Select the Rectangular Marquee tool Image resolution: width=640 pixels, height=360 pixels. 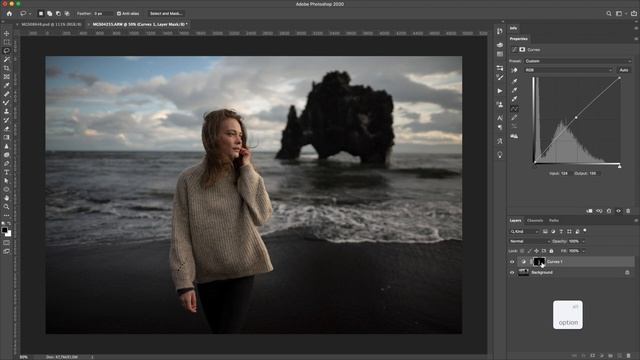(7, 42)
